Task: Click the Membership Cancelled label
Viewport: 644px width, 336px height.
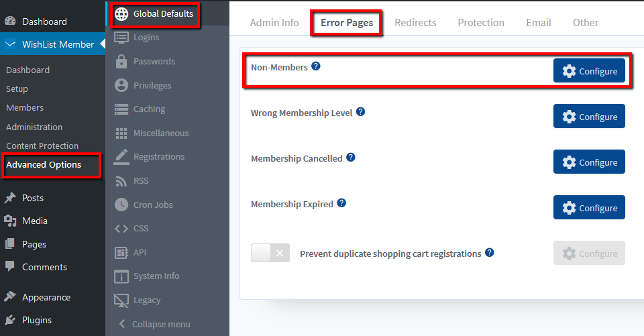Action: click(297, 158)
